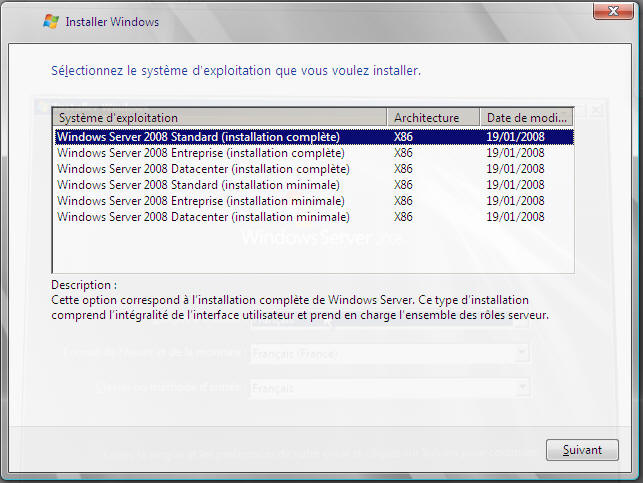Select Windows Server 2008 Standard (installation complète)
643x483 pixels.
coord(198,137)
